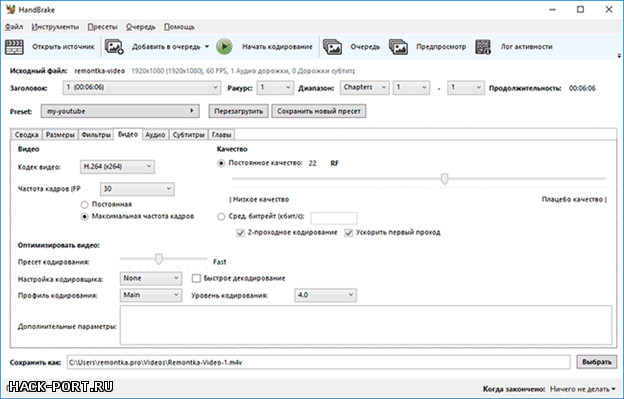Click the Open Source film clapper icon

14,47
